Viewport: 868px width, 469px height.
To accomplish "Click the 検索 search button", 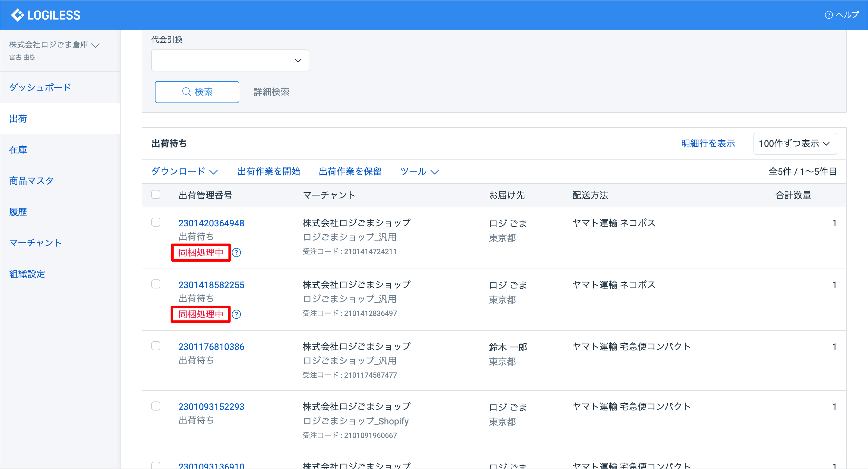I will [x=197, y=92].
